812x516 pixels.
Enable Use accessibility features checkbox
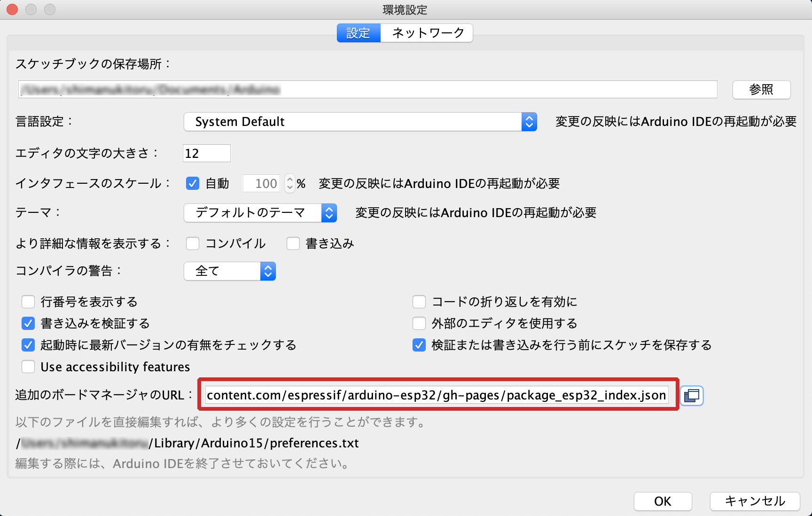tap(28, 367)
